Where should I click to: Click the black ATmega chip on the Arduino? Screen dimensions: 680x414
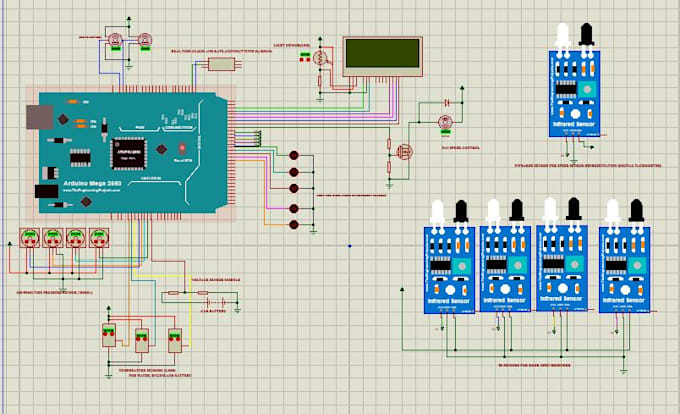click(x=128, y=153)
